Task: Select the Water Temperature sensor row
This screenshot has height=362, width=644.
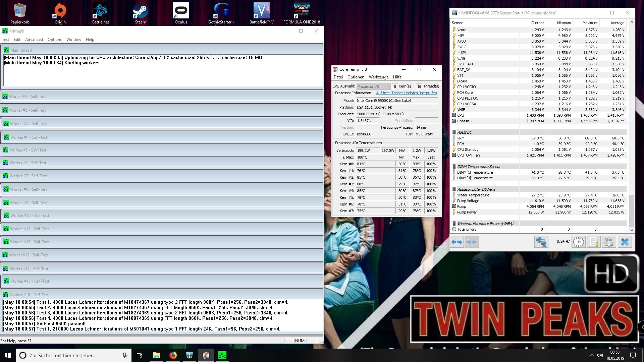Action: click(539, 195)
